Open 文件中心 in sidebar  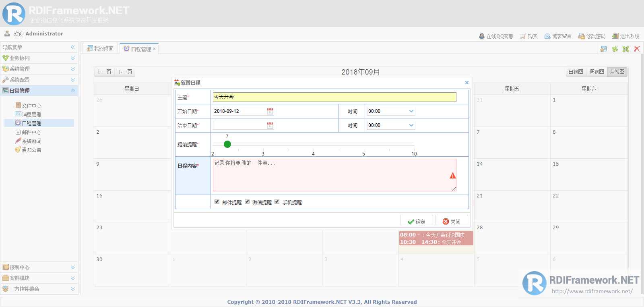point(28,106)
